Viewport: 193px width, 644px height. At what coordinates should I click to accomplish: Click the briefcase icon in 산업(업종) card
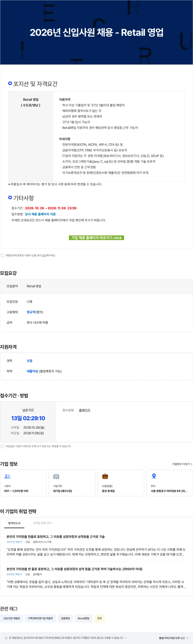(105, 476)
